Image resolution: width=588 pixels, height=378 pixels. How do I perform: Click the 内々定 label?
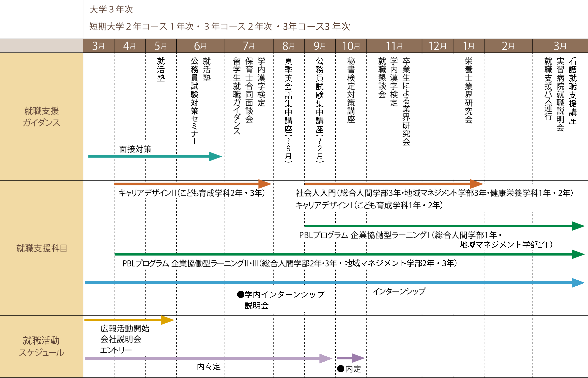coord(209,367)
